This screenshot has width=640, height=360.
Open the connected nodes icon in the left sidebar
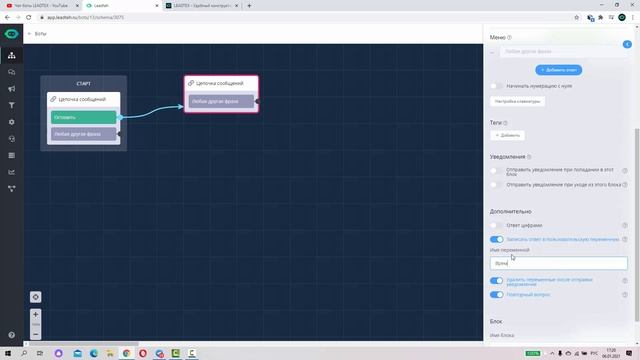(x=11, y=189)
